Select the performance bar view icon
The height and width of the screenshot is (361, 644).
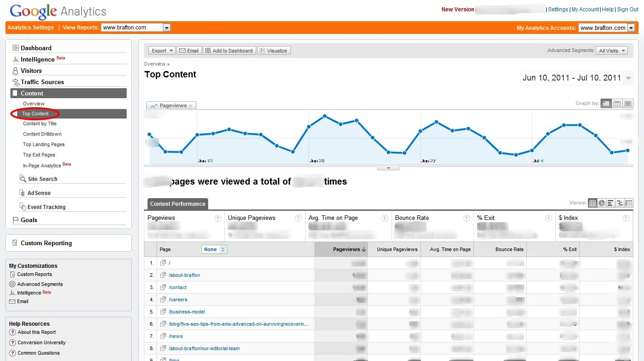[611, 203]
